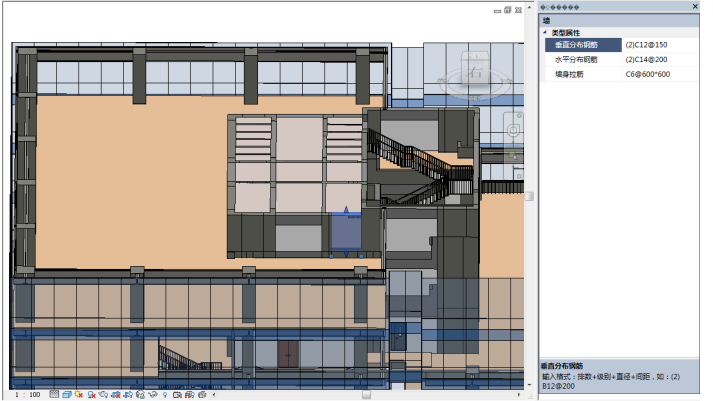Open the Temporary Hide/Isolate glasses icon
713x401 pixels.
coord(152,394)
